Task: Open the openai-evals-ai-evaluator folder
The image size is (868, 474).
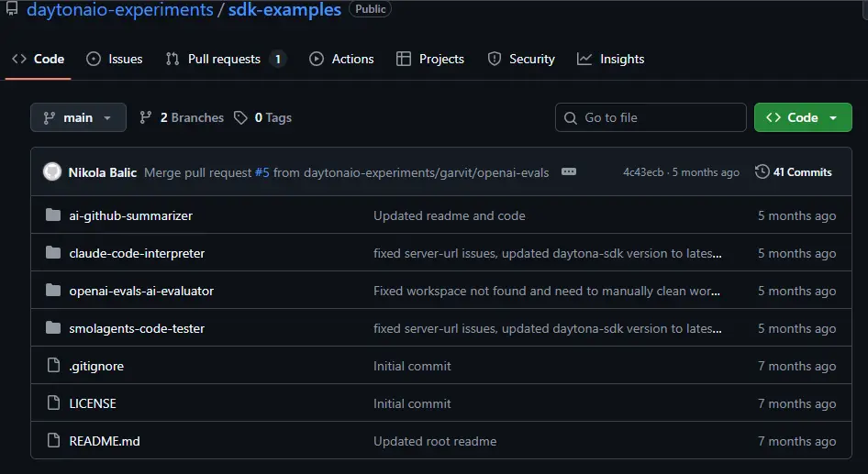Action: click(x=141, y=291)
